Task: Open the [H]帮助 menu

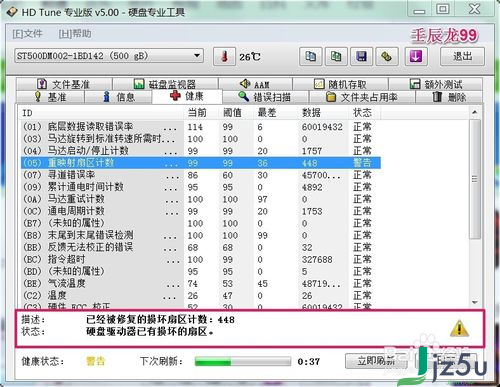Action: 75,34
